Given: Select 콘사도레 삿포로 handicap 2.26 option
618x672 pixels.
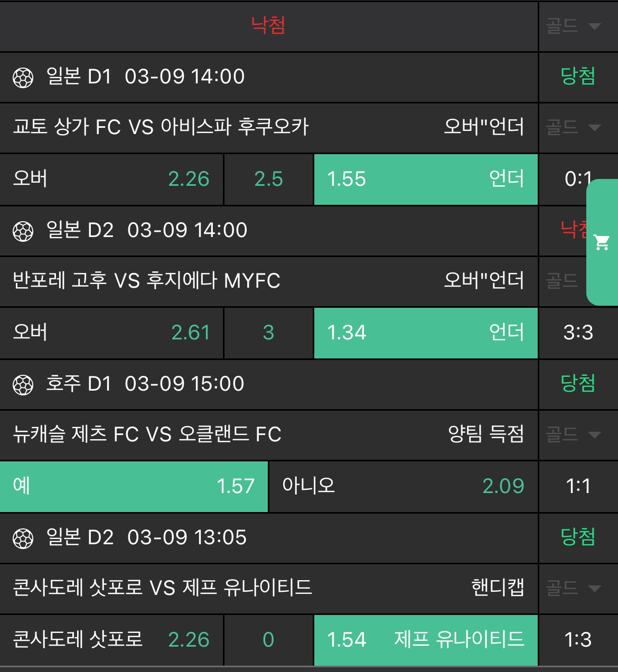Looking at the screenshot, I should 111,640.
